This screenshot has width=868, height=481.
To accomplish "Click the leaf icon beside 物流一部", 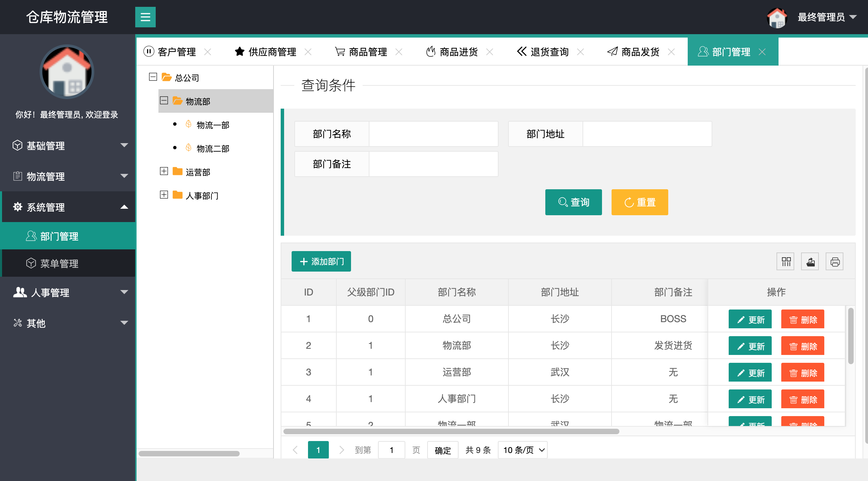I will [x=188, y=124].
